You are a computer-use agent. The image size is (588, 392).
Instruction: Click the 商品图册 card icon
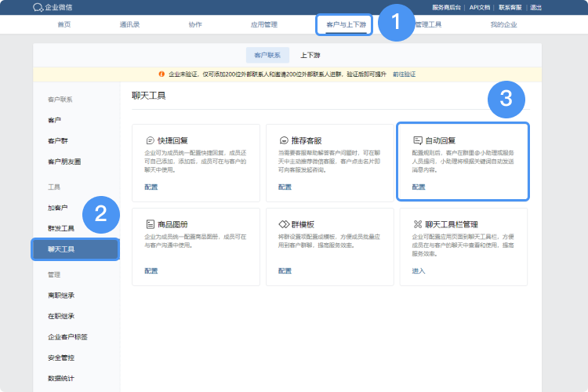(x=150, y=223)
